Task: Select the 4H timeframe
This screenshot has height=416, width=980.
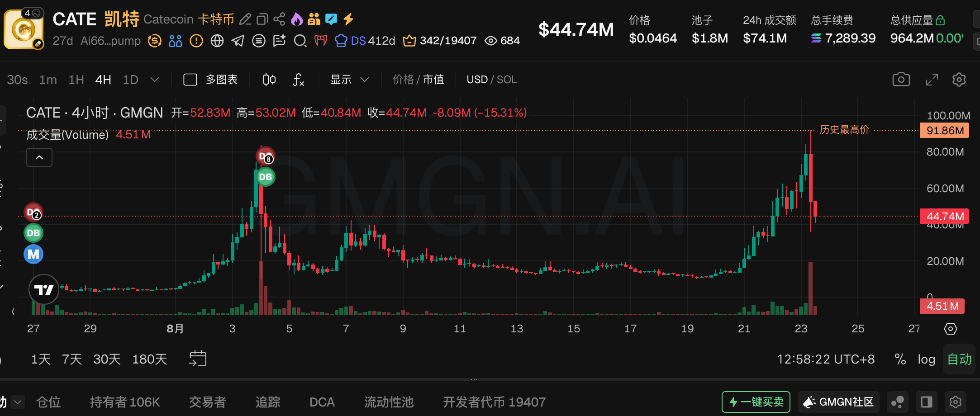Action: [x=103, y=80]
